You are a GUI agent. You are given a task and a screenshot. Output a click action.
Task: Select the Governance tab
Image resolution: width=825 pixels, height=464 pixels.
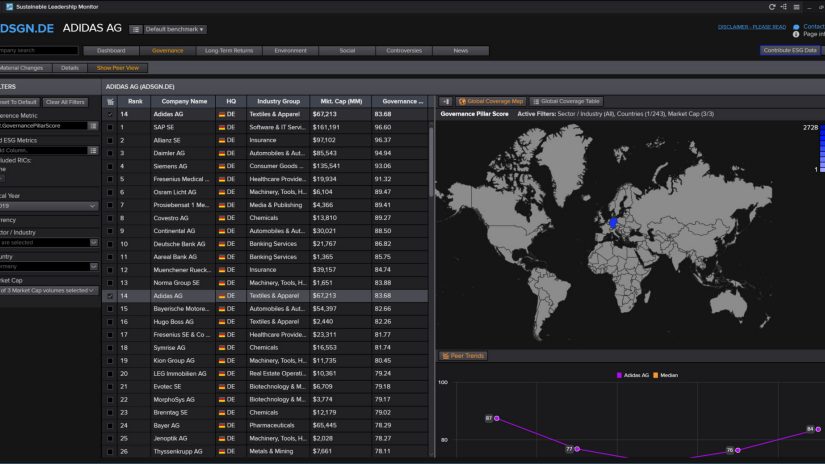coord(168,51)
